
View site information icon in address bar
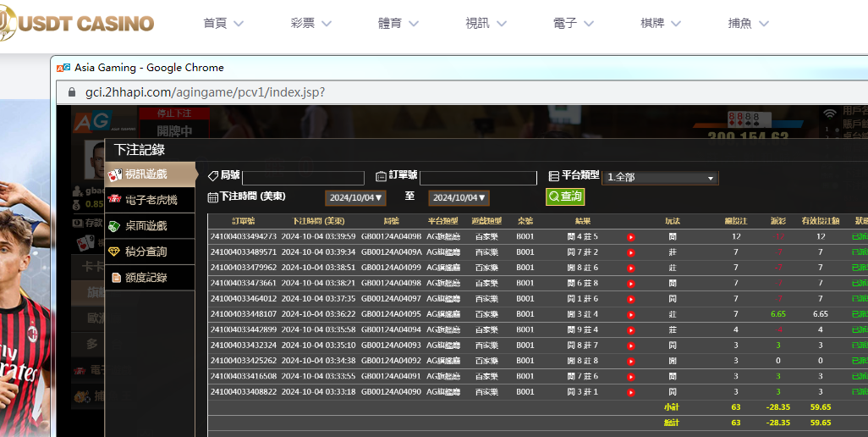click(69, 92)
